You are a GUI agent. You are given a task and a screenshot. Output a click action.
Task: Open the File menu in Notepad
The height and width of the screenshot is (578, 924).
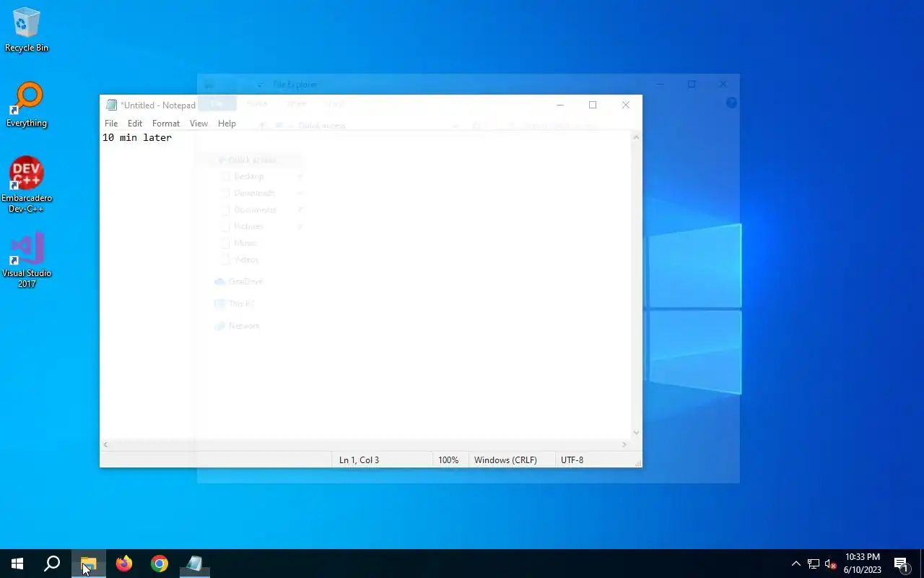(111, 124)
